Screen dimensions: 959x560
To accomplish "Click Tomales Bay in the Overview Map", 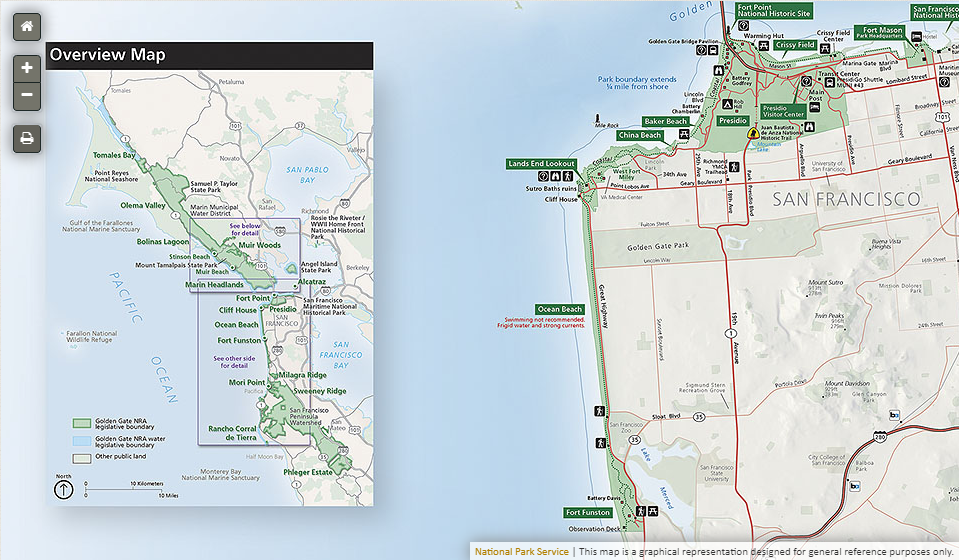I will (114, 155).
